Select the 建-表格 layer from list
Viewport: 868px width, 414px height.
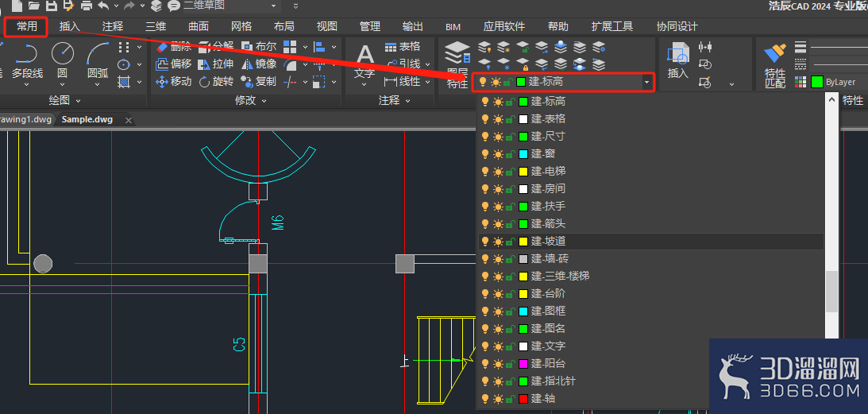(651, 118)
